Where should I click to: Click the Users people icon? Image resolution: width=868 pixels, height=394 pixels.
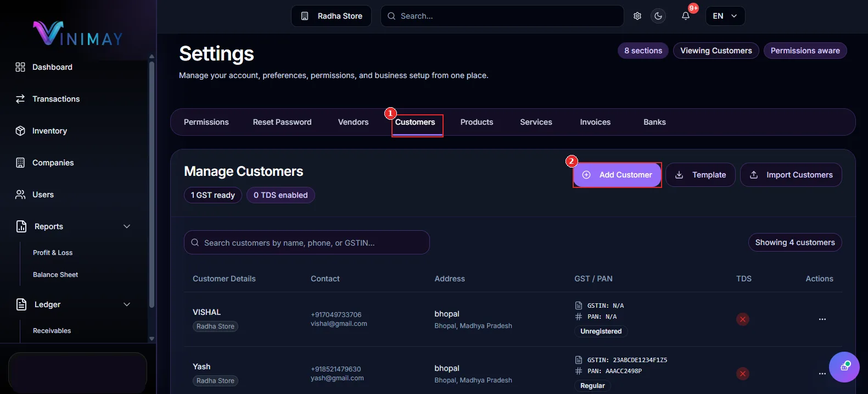tap(20, 195)
